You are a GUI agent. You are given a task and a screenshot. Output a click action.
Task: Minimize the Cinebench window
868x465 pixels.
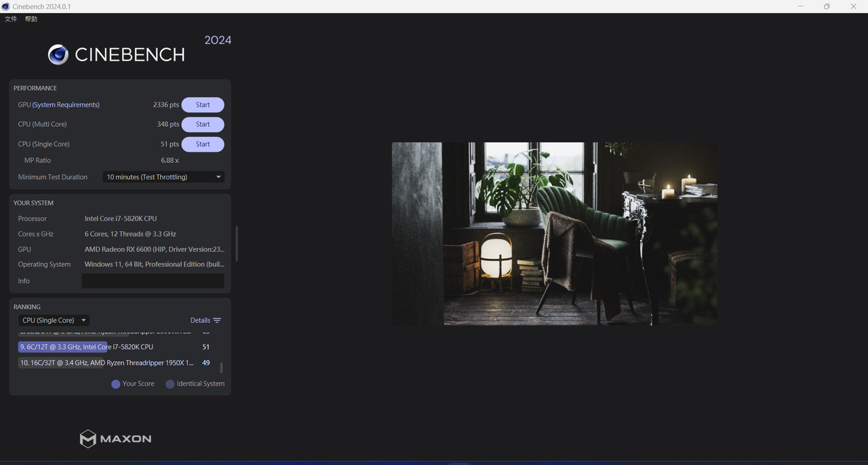[x=801, y=6]
